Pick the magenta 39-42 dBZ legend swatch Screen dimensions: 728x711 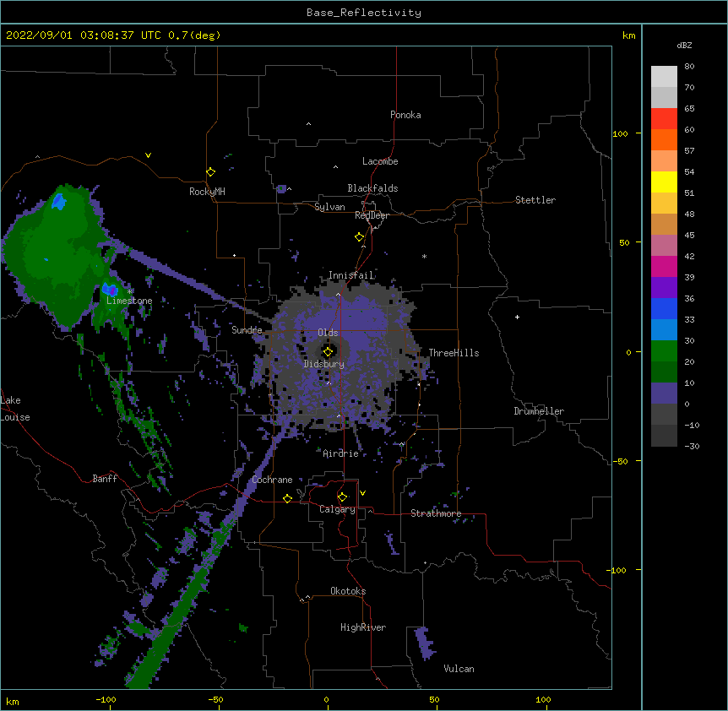coord(664,266)
